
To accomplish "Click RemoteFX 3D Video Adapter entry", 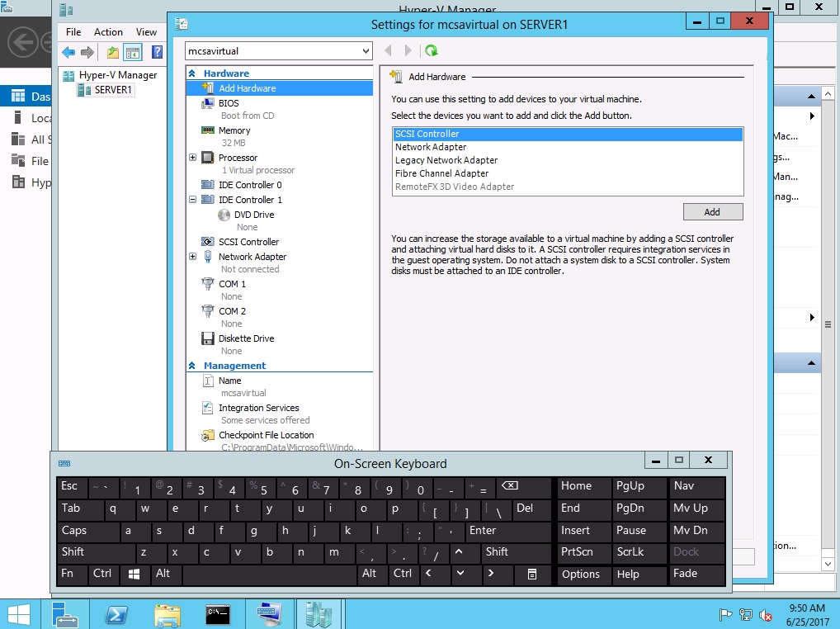I will pyautogui.click(x=568, y=187).
